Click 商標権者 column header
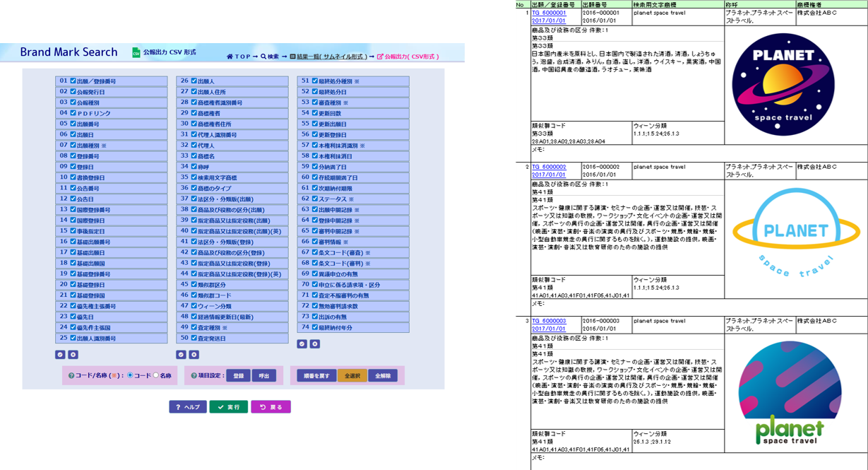Viewport: 868px width, 470px height. (831, 5)
